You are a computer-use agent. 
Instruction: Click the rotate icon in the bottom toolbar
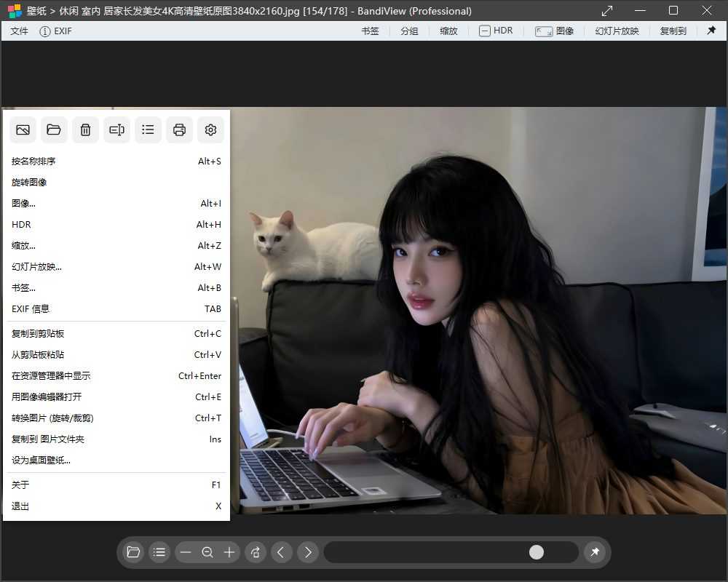256,552
